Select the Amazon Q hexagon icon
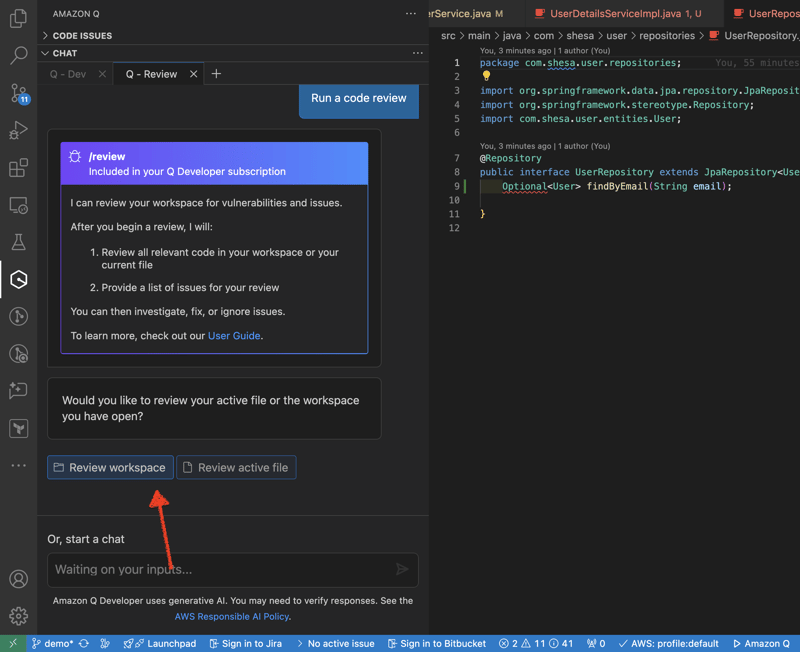The image size is (800, 652). coord(18,280)
